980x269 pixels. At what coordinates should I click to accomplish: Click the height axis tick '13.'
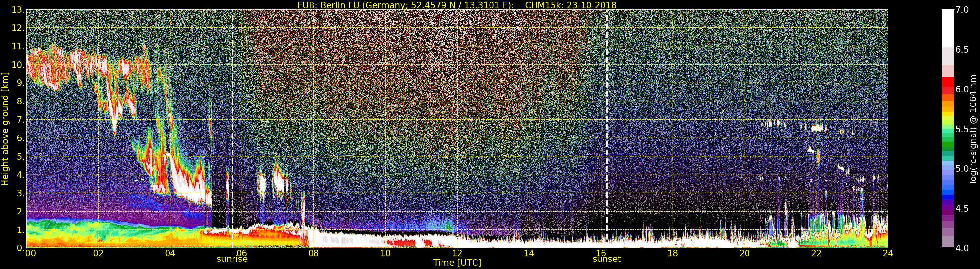(x=18, y=10)
